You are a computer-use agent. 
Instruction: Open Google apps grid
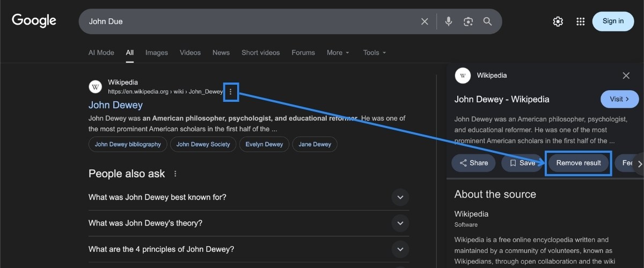[x=580, y=21]
